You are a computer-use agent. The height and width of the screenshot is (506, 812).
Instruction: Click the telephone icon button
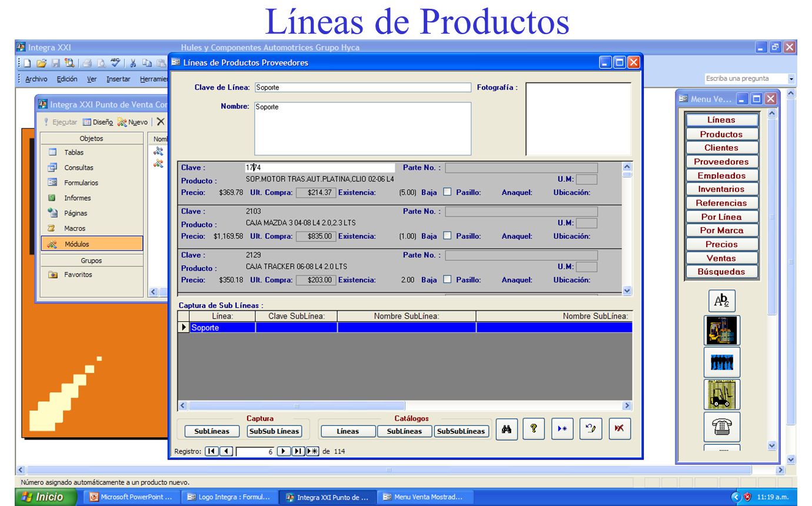pyautogui.click(x=722, y=427)
